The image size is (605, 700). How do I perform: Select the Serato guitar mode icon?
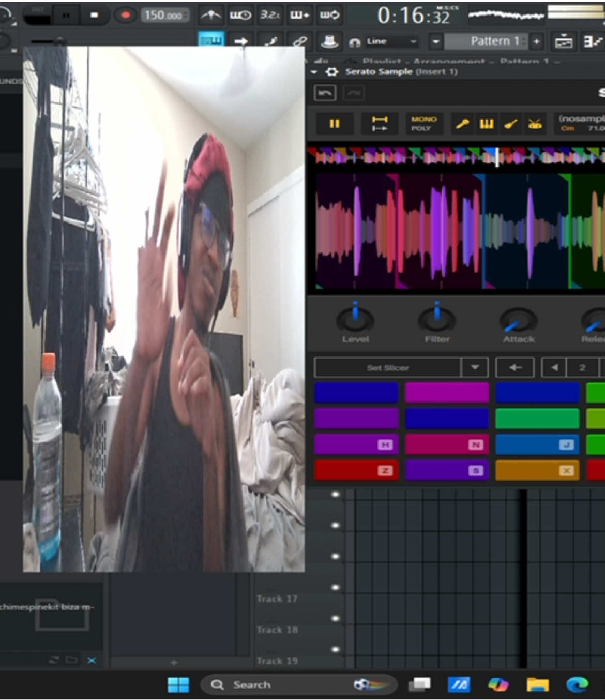click(511, 124)
